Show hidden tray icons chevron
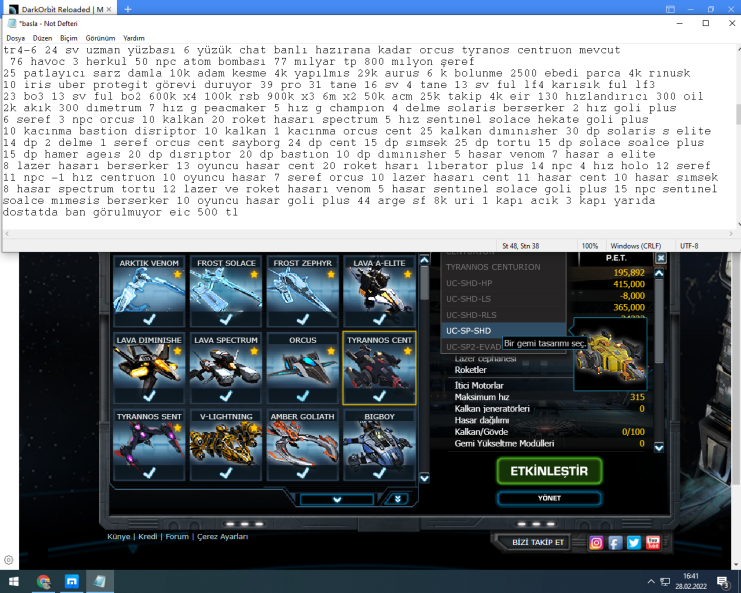741x593 pixels. coord(651,582)
